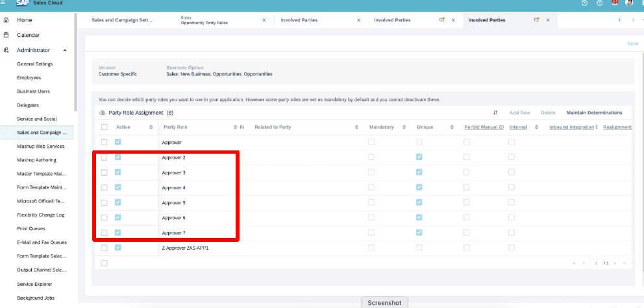
Task: Click the sort icon in table toolbar
Action: click(x=496, y=113)
